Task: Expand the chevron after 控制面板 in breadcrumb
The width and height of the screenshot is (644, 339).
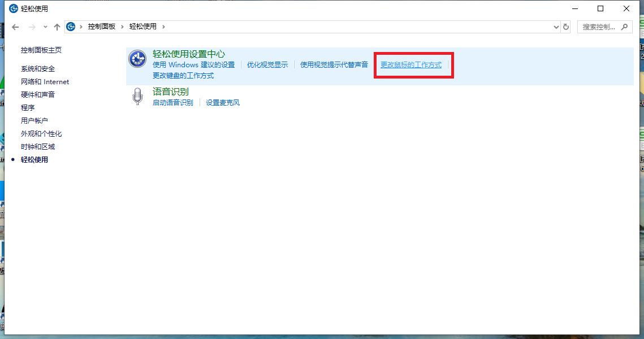Action: coord(124,27)
